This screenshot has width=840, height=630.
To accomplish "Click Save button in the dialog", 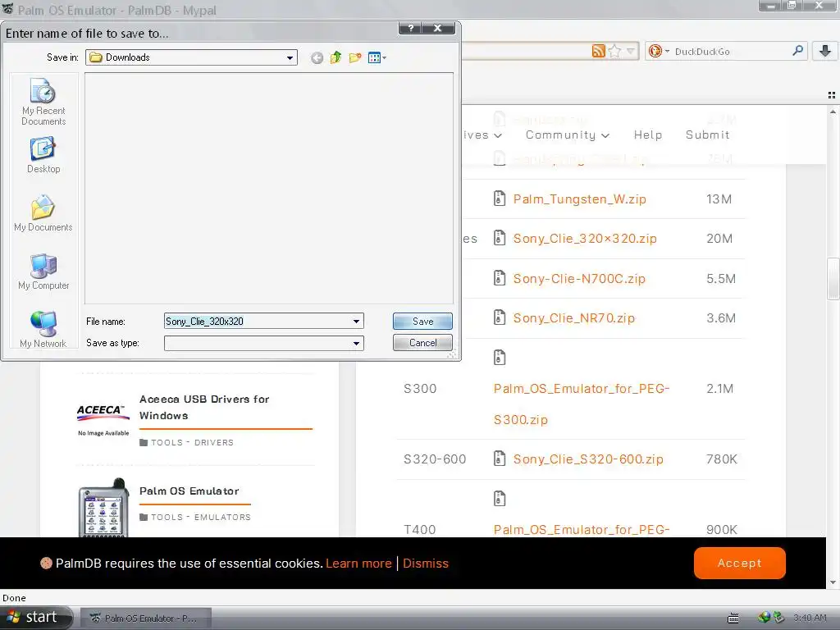I will click(422, 321).
